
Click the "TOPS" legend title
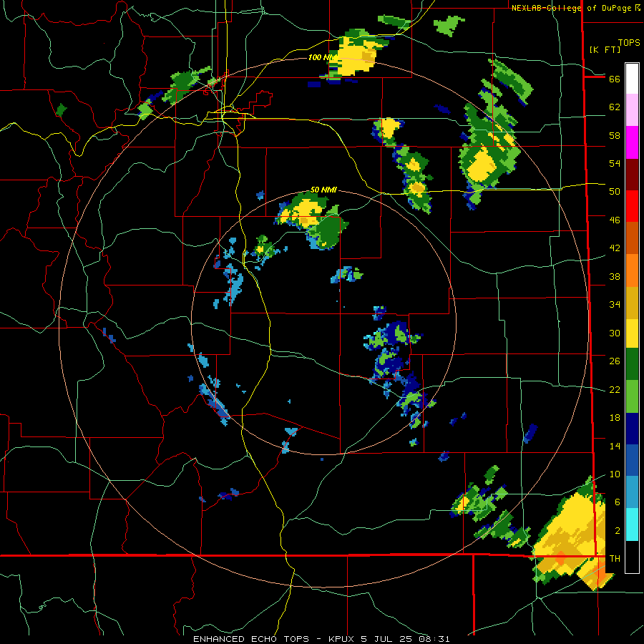[x=629, y=43]
